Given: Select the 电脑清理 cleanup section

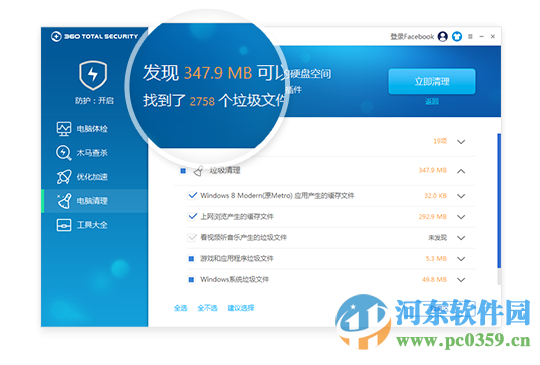Looking at the screenshot, I should [x=94, y=201].
